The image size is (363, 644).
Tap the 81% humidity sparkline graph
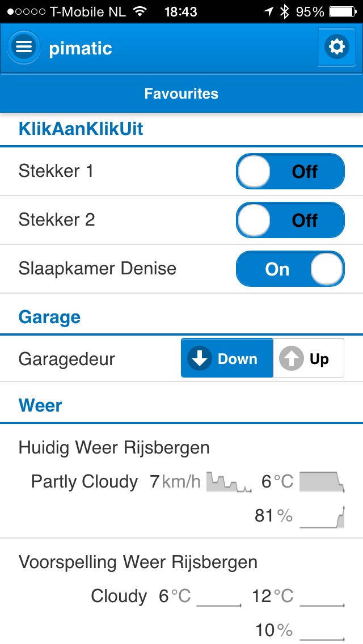coord(322,516)
